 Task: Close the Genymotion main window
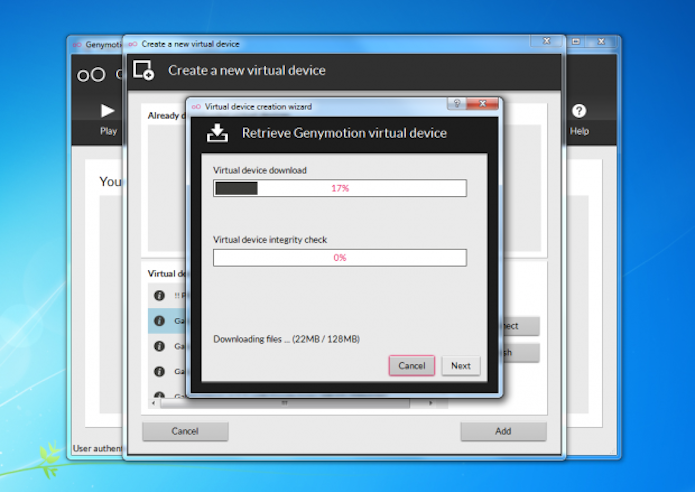pos(601,41)
